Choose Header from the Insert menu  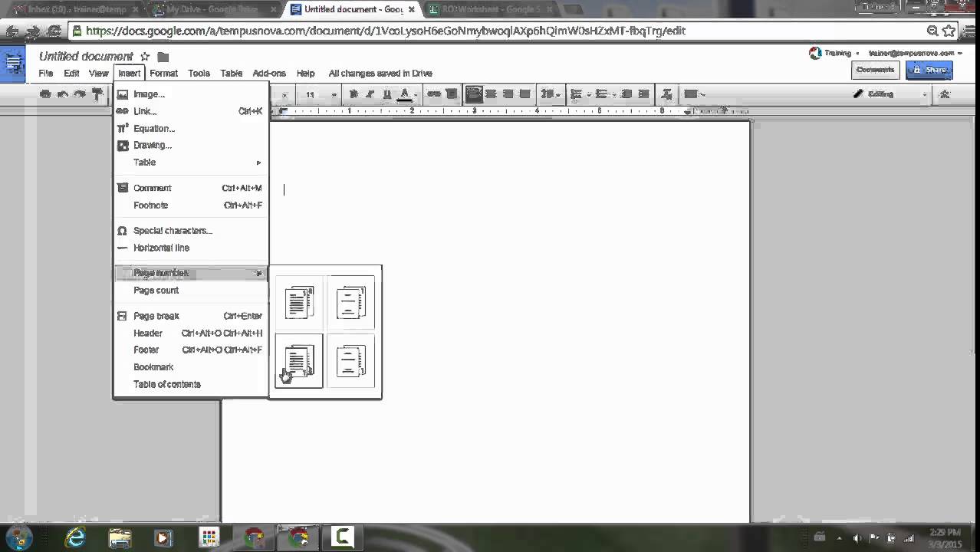(191, 333)
